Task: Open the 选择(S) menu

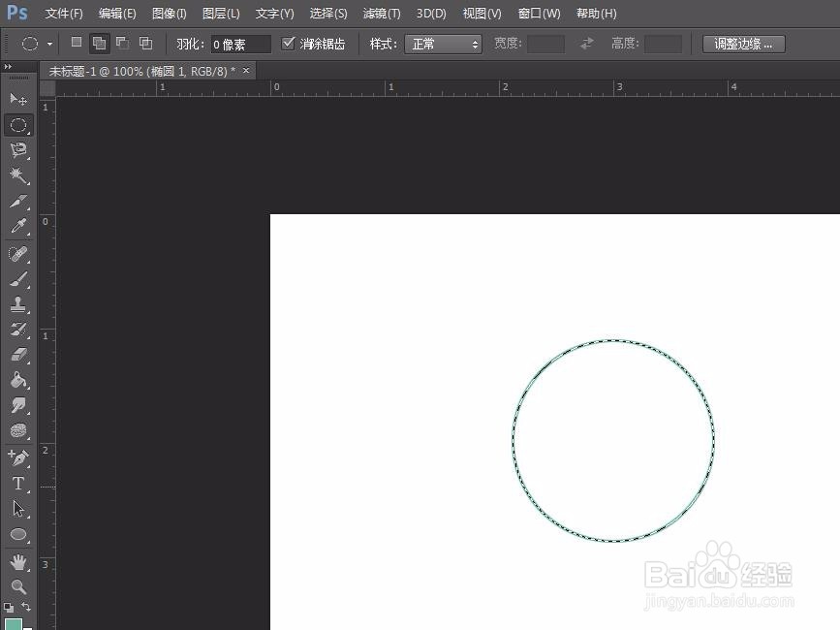Action: (328, 14)
